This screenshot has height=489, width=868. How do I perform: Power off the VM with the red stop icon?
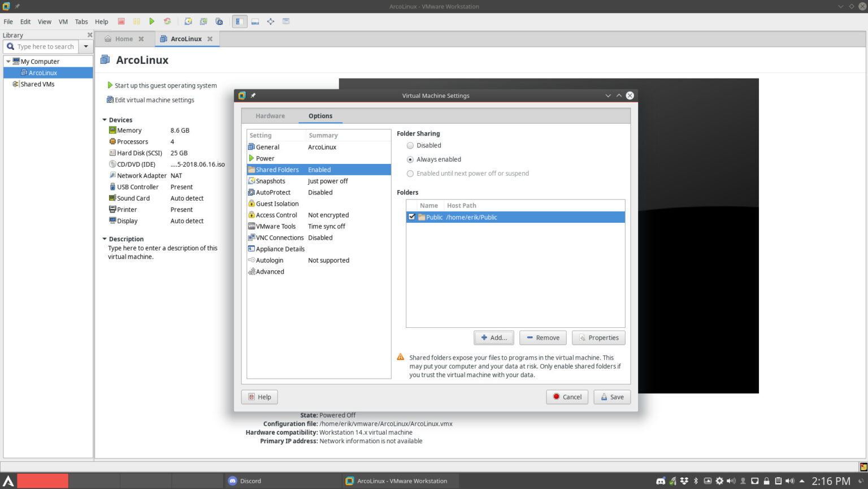(x=121, y=21)
